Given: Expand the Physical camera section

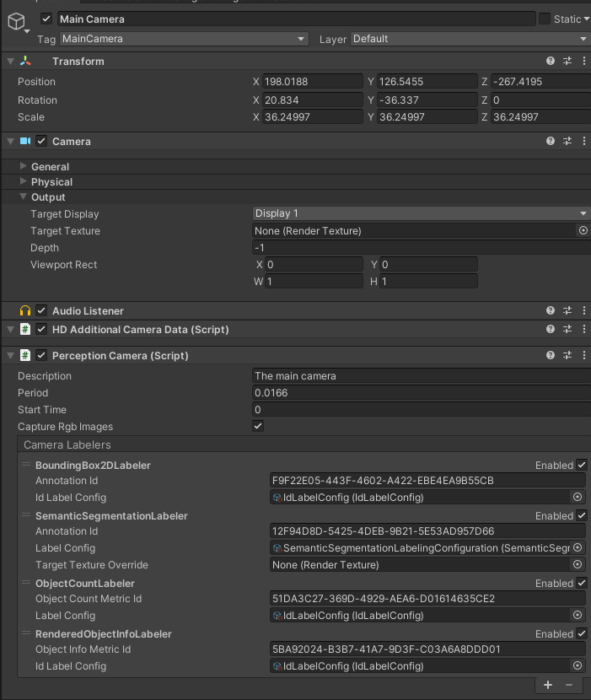Looking at the screenshot, I should [x=24, y=182].
